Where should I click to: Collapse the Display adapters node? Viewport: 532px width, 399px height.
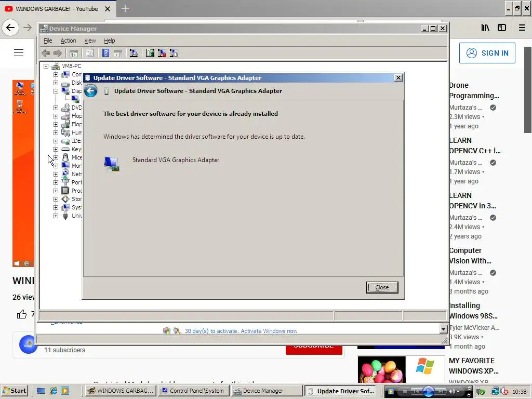pyautogui.click(x=56, y=91)
